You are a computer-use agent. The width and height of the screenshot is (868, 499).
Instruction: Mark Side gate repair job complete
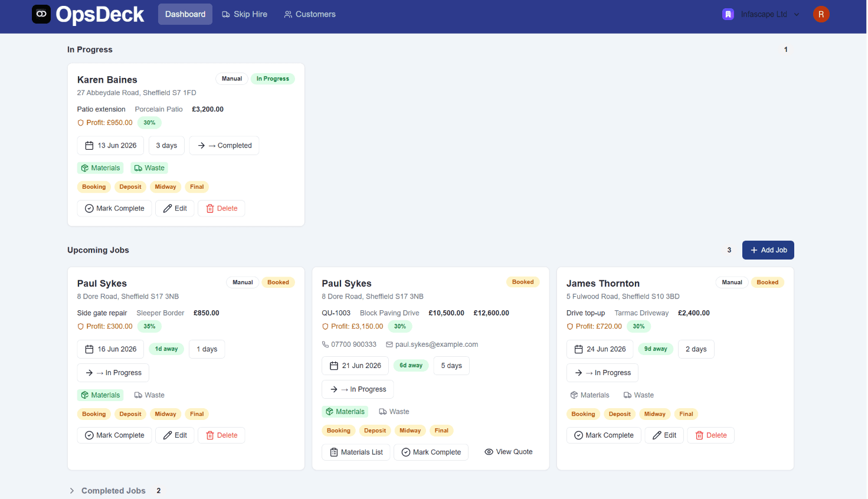click(114, 435)
